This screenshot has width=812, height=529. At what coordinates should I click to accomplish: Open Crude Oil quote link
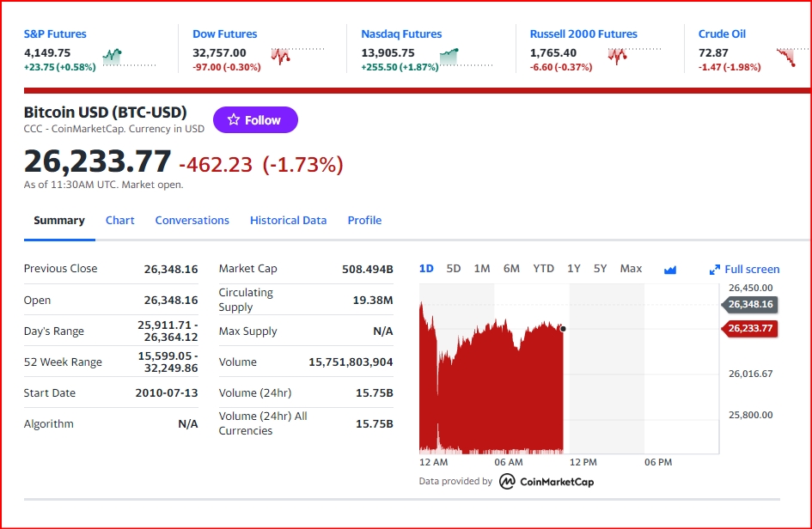coord(722,34)
